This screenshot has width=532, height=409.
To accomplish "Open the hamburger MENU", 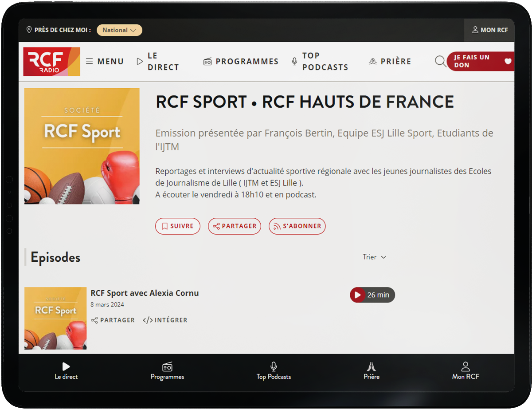I will [105, 62].
